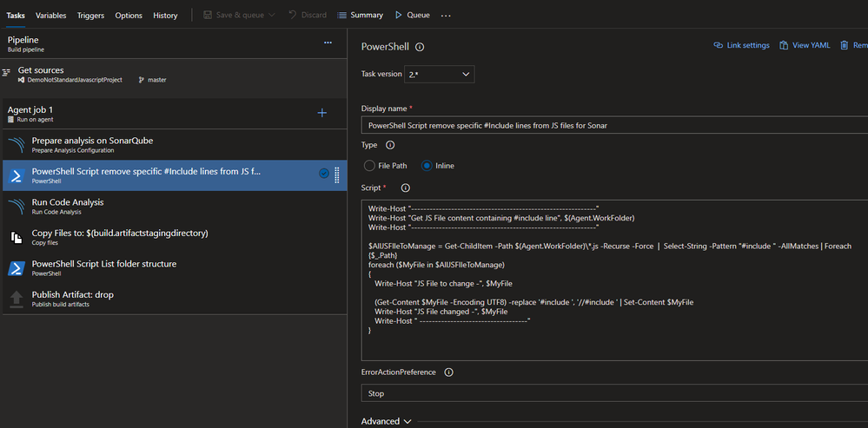Click the Script field info icon
This screenshot has width=868, height=428.
(x=405, y=188)
